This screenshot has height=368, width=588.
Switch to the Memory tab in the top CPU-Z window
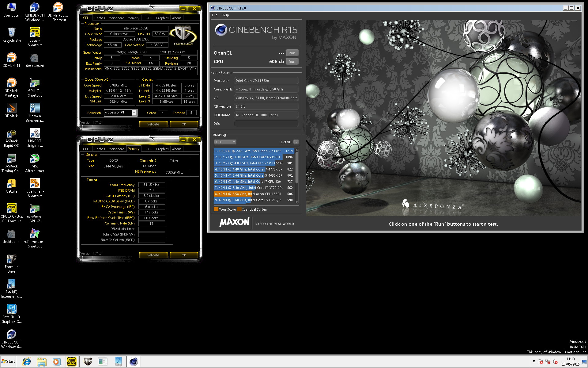[x=133, y=18]
